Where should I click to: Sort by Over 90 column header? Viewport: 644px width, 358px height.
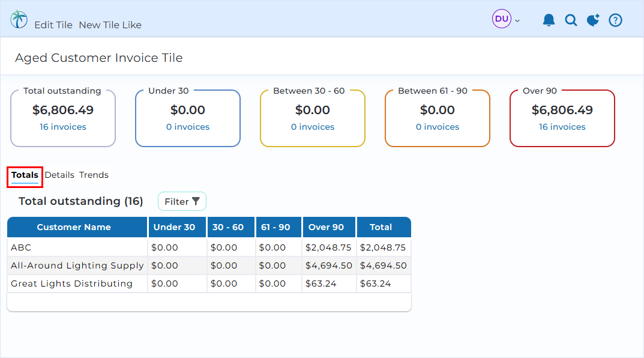(329, 227)
